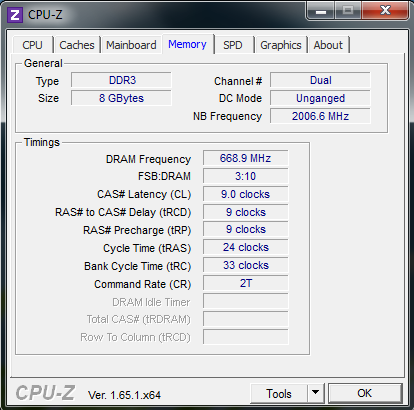Open the Graphics tab
The height and width of the screenshot is (410, 414).
[x=281, y=45]
